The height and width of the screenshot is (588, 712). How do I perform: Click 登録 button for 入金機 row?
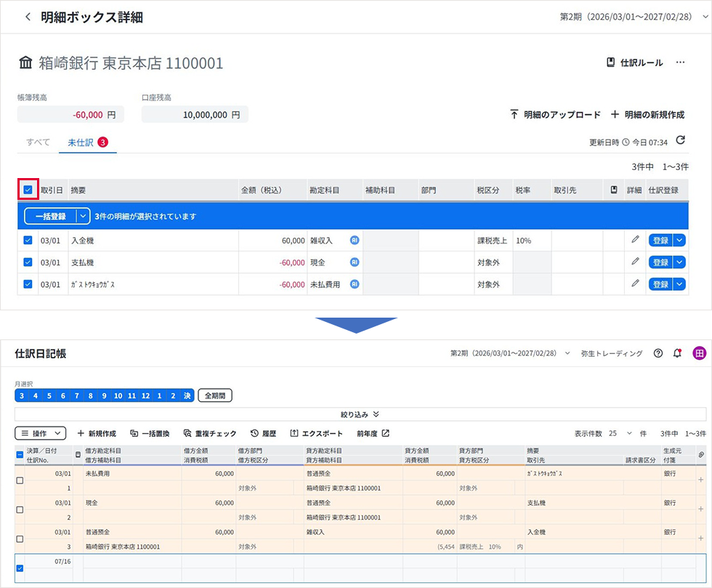pyautogui.click(x=660, y=240)
